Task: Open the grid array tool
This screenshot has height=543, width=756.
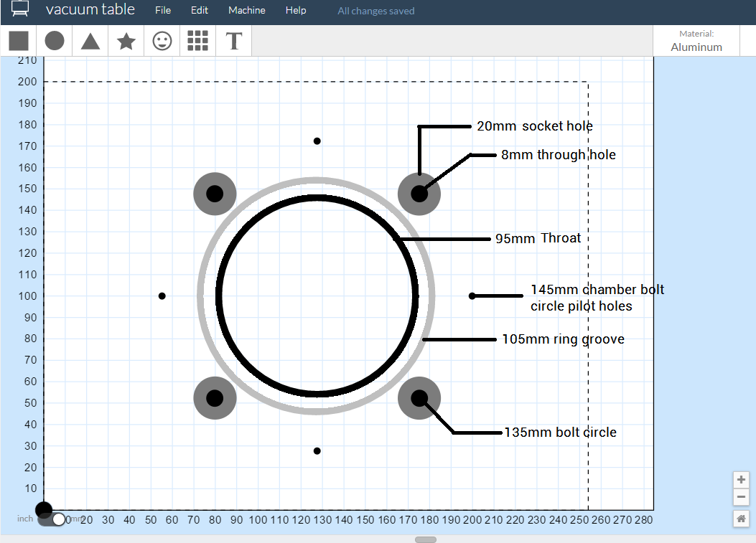Action: point(197,41)
